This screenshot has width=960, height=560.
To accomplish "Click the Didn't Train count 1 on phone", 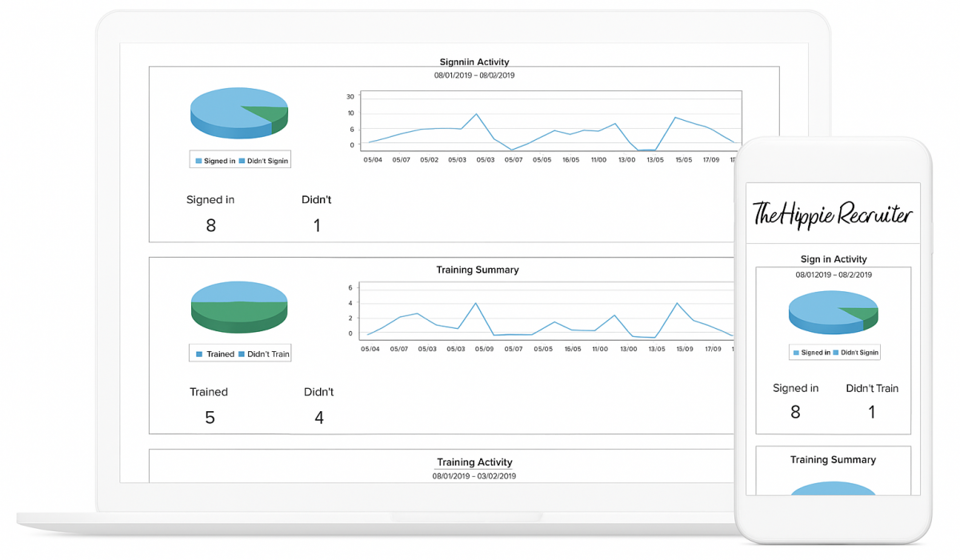I will 872,413.
